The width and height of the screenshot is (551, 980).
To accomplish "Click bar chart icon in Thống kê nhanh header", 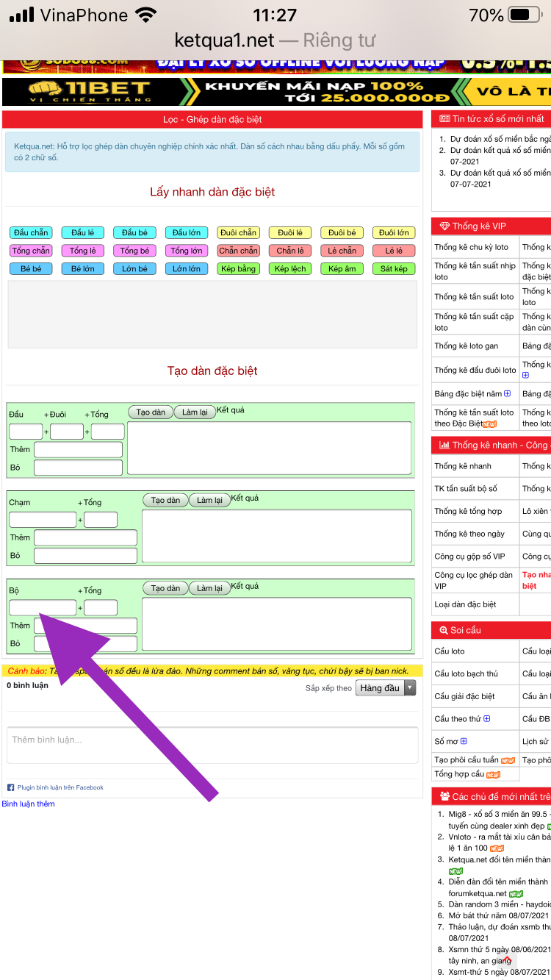I will 444,445.
